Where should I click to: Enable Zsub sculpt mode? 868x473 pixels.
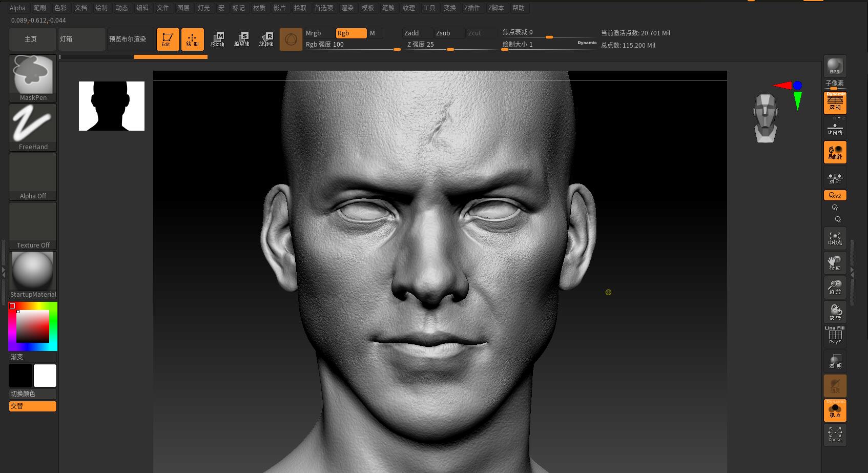point(449,33)
